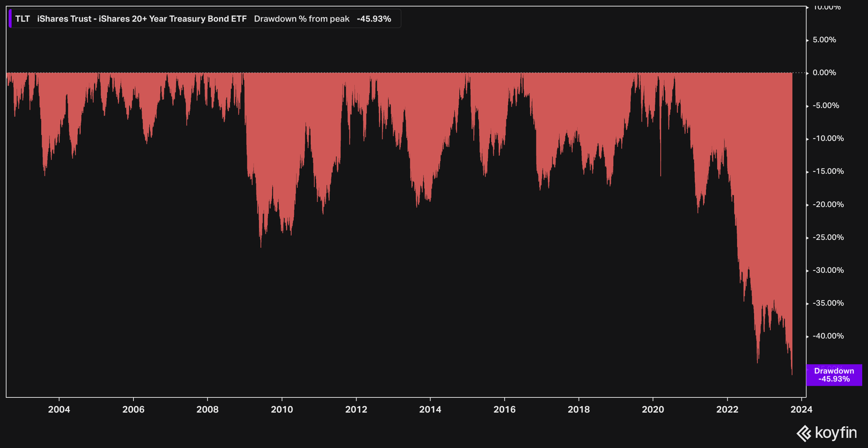Screen dimensions: 868x448
Task: Click the purple Drawdown -45.93% axis tag
Action: click(x=834, y=375)
